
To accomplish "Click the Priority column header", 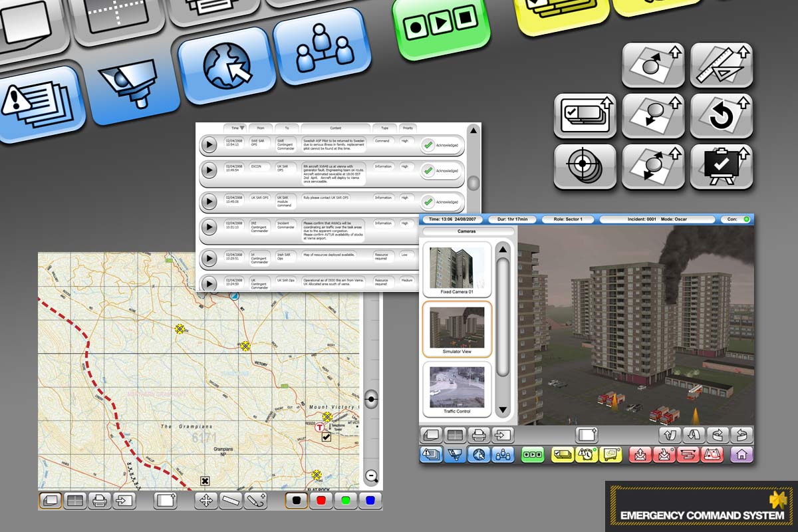I will coord(408,128).
